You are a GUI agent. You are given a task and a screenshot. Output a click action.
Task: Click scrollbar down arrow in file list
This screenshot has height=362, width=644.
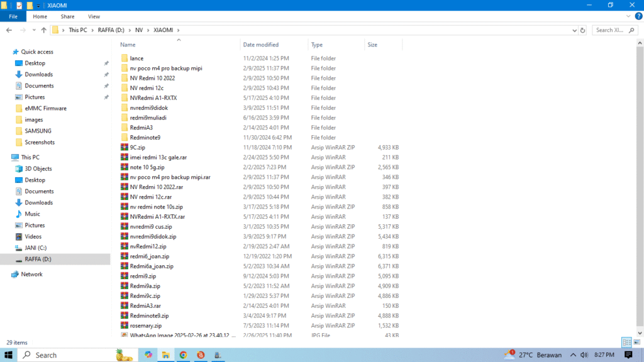click(640, 333)
